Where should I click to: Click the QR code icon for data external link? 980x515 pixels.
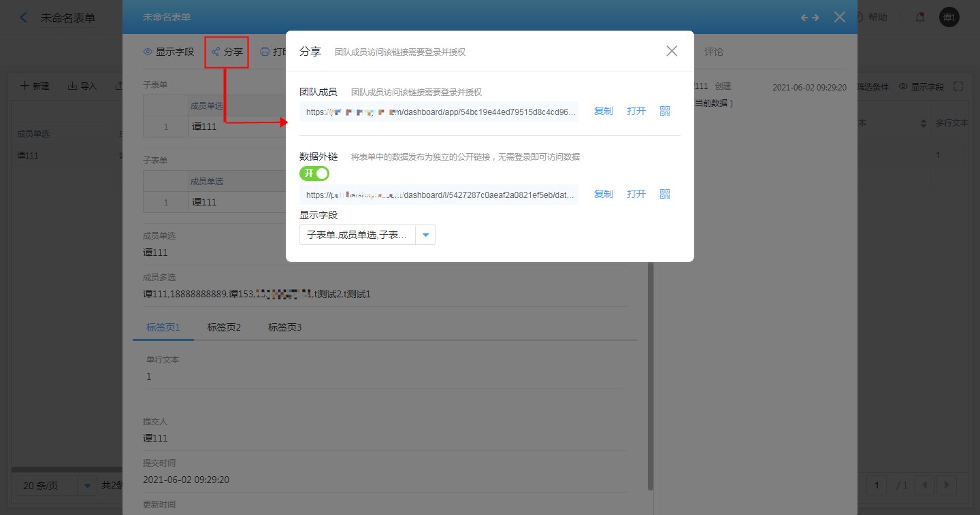(665, 194)
